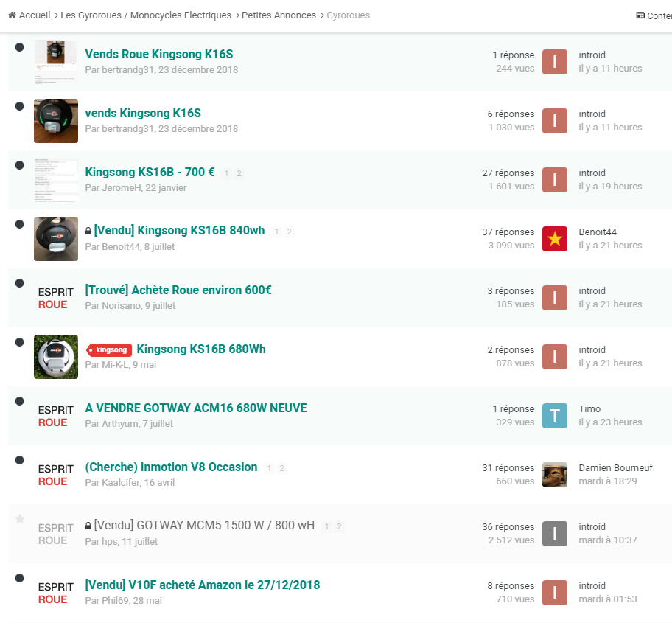Click thumbnail of Kingsong KS16B - 700 € topic

pyautogui.click(x=56, y=180)
